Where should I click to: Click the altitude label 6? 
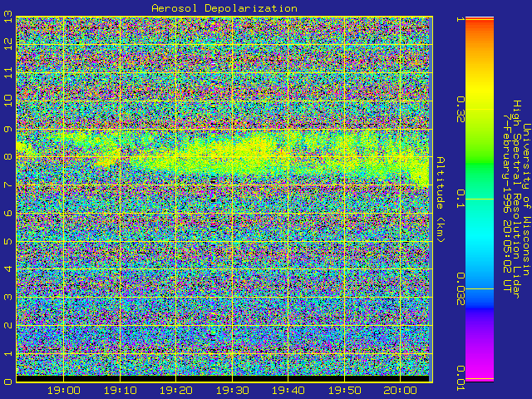pos(8,213)
